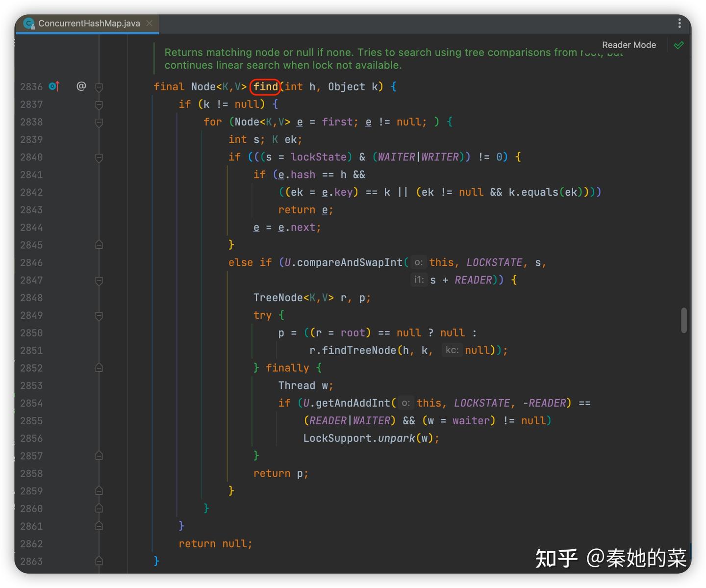Click the fold marker on line 2837
The height and width of the screenshot is (588, 706).
(99, 104)
